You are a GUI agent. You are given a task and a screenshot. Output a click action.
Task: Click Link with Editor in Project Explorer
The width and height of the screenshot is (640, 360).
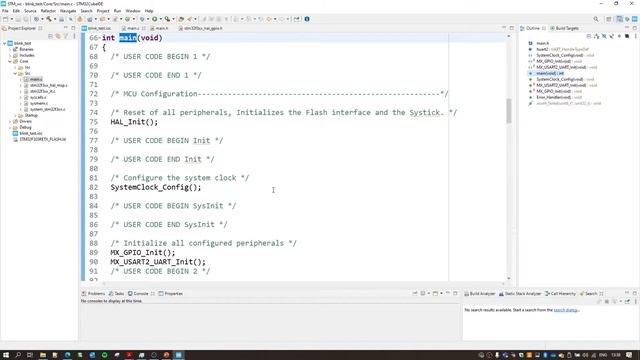pyautogui.click(x=58, y=36)
